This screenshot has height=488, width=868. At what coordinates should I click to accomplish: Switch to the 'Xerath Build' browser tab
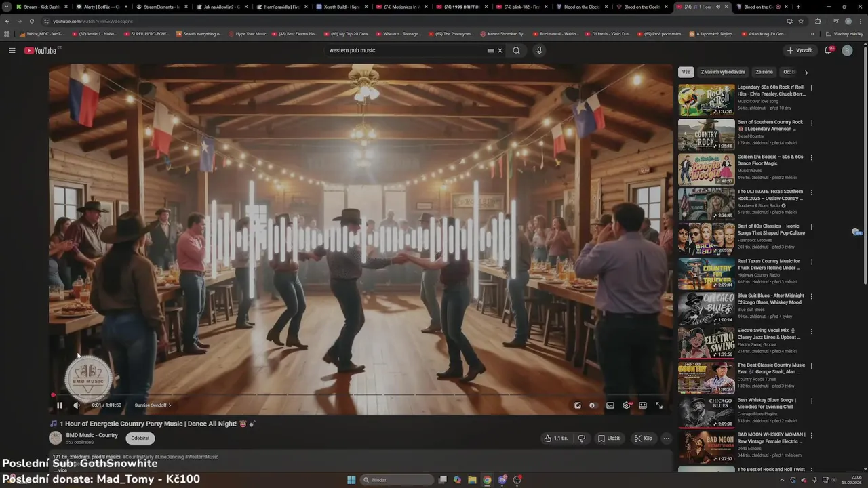[x=341, y=7]
